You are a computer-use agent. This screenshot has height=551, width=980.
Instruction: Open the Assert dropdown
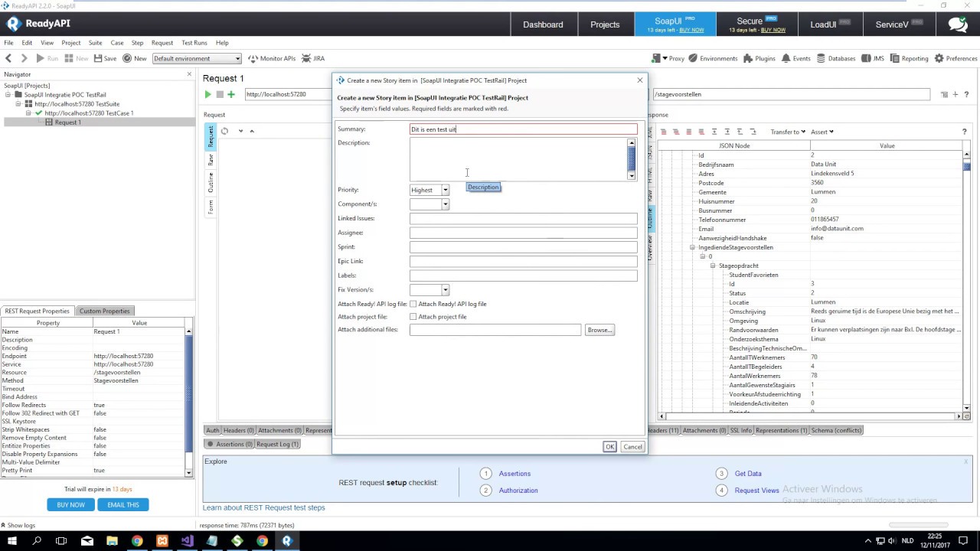point(822,132)
